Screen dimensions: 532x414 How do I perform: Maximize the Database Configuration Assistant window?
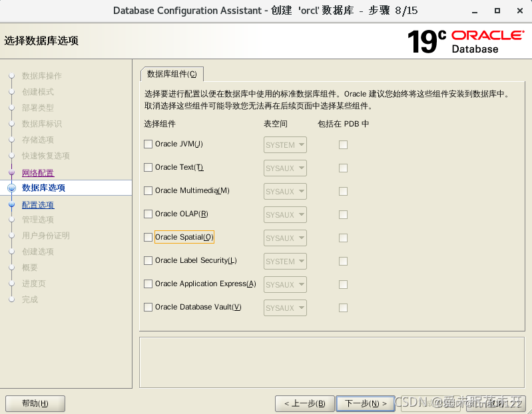click(497, 11)
